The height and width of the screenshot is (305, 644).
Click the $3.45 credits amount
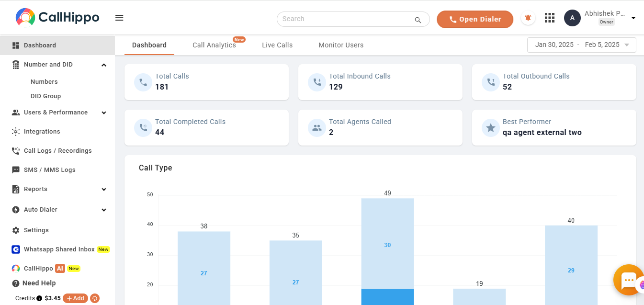[x=53, y=298]
